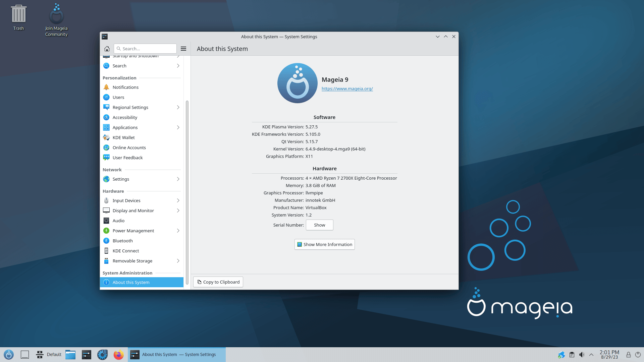Open Show More Information panel
This screenshot has width=644, height=362.
(324, 244)
